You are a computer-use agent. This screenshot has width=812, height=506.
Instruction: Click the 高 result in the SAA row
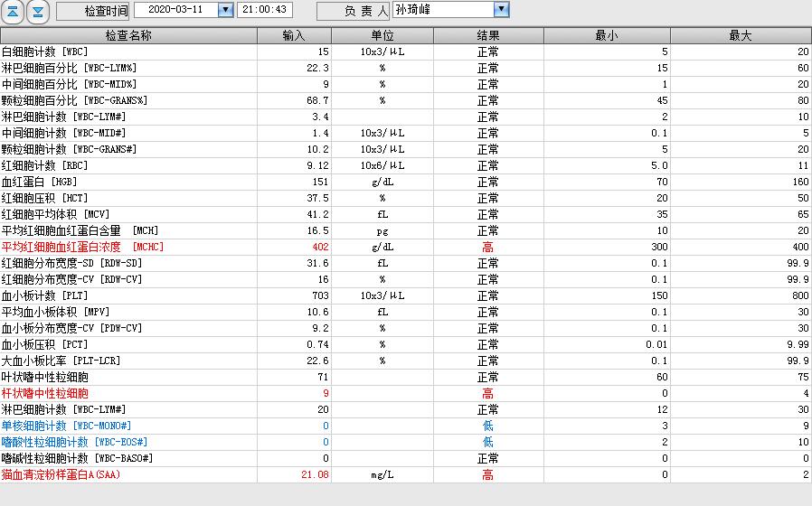[x=487, y=475]
